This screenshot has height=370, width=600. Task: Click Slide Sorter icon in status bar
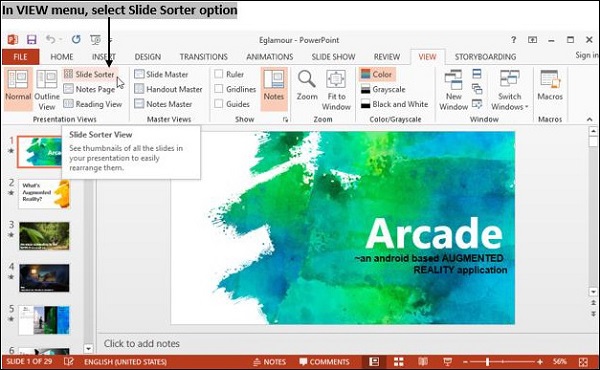[398, 362]
